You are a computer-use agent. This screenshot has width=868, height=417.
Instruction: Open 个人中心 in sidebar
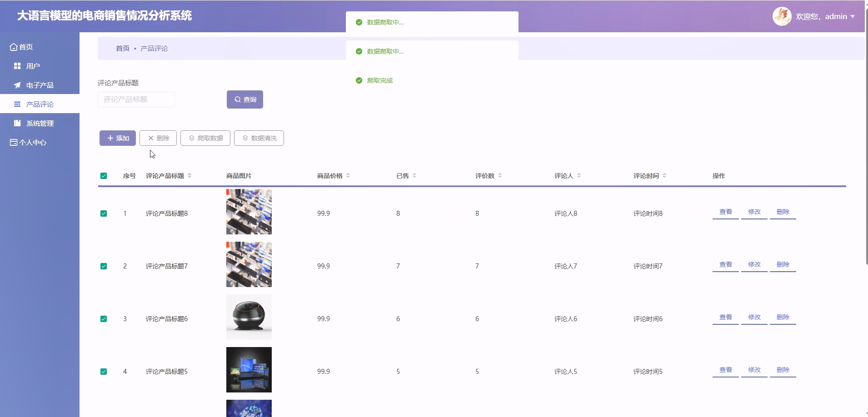pos(40,142)
